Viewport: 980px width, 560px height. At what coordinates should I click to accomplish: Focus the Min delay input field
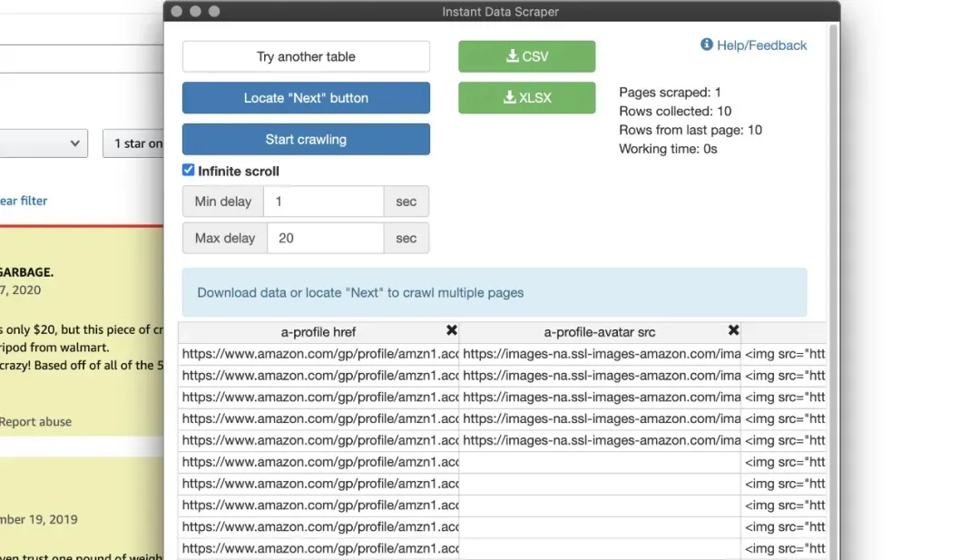323,201
